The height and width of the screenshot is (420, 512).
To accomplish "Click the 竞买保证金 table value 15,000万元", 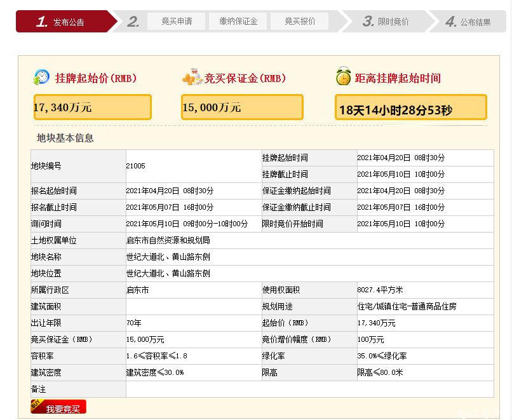I will pyautogui.click(x=145, y=340).
